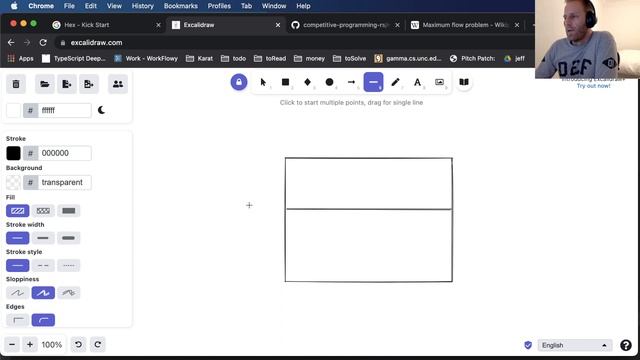The width and height of the screenshot is (640, 360).
Task: Set stroke style to solid
Action: 18,265
